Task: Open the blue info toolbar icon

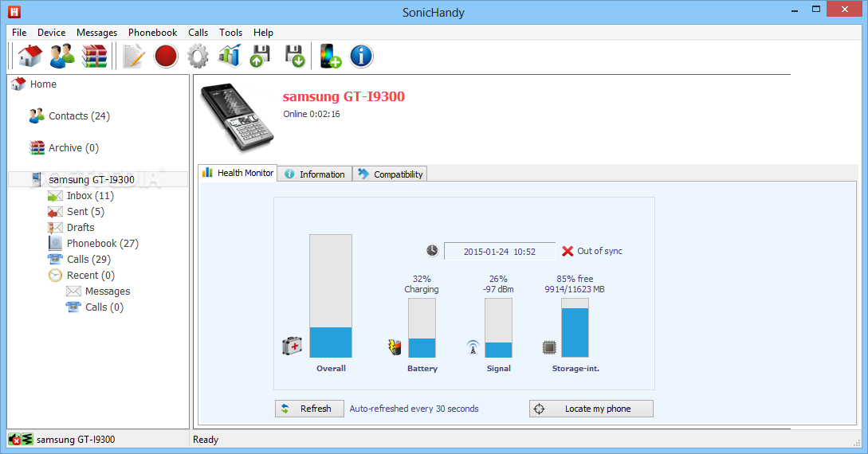Action: (x=362, y=56)
